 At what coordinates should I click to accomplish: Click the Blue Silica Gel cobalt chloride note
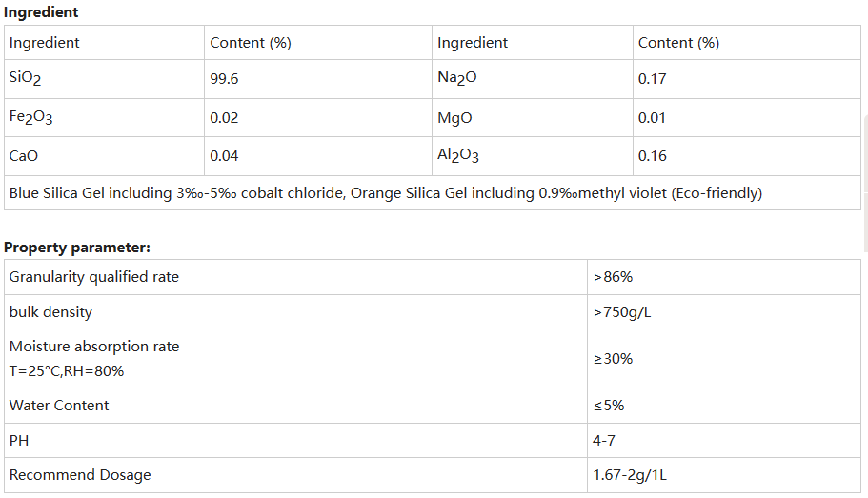[385, 193]
